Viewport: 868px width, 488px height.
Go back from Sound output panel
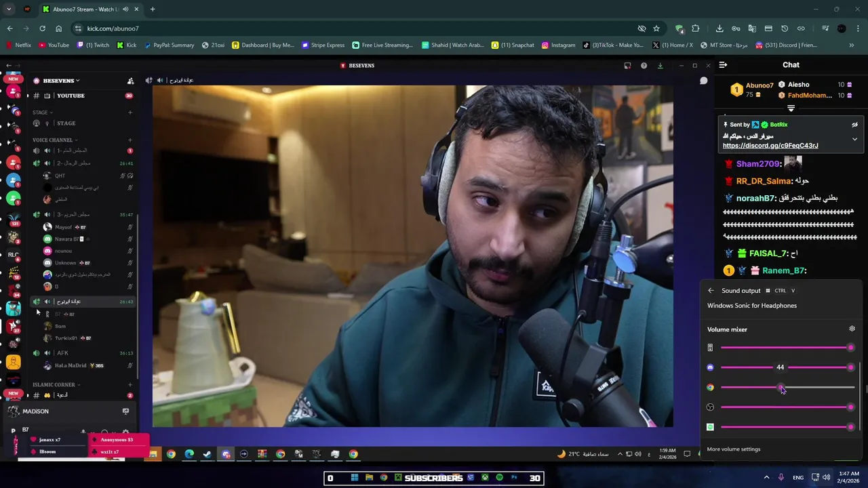click(x=711, y=291)
